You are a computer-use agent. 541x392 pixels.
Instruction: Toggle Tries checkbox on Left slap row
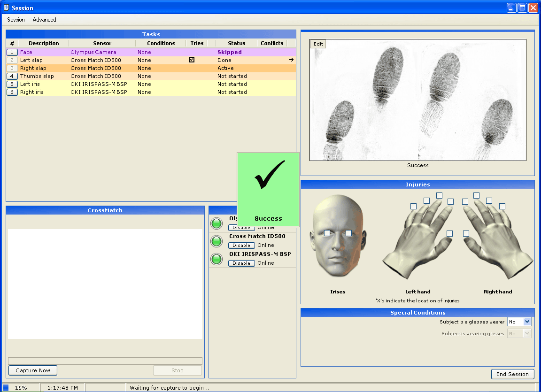(x=192, y=60)
